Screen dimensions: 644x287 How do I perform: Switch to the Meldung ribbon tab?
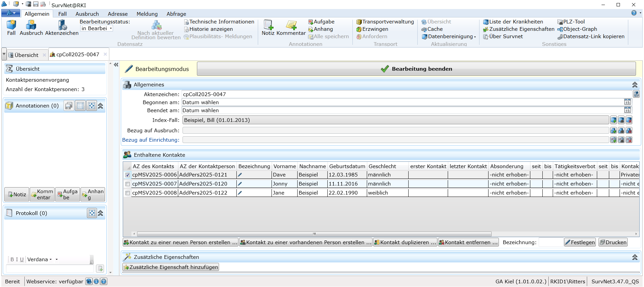[x=147, y=14]
